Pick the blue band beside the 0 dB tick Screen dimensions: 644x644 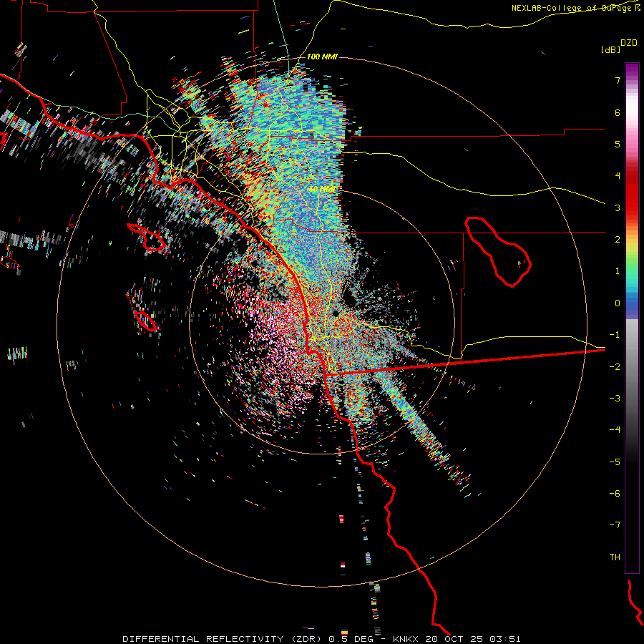632,305
